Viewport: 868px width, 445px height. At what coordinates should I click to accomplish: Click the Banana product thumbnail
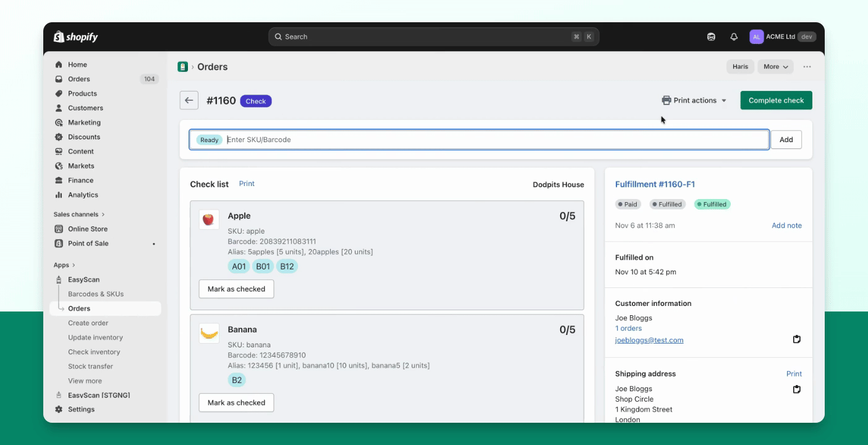209,334
